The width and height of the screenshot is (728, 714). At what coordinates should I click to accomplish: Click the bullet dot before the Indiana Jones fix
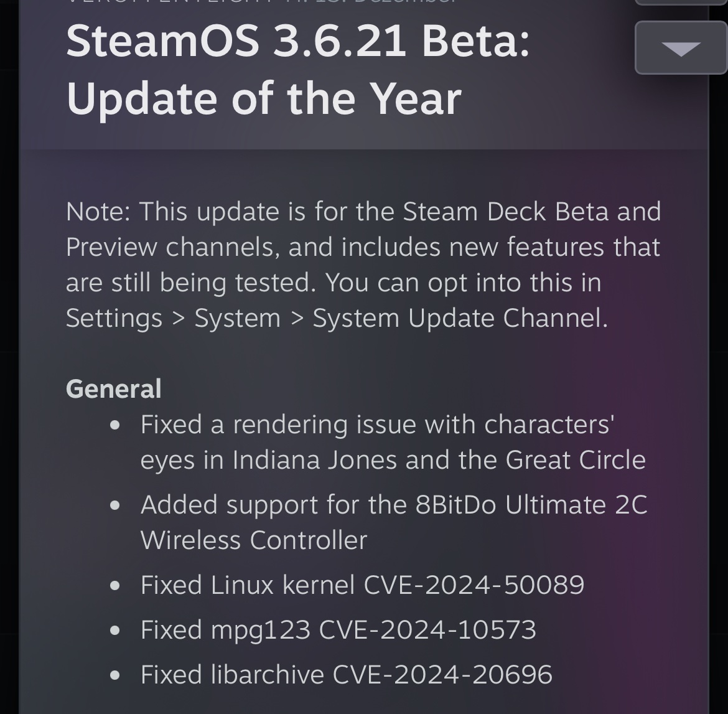click(114, 425)
